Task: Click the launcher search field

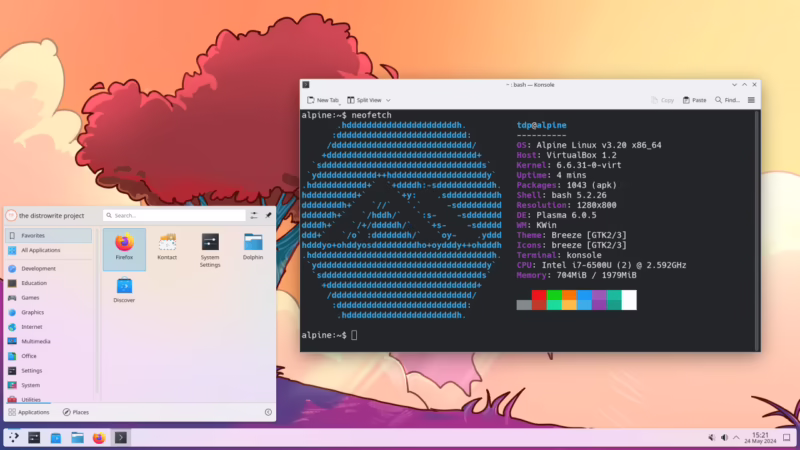Action: click(x=174, y=215)
